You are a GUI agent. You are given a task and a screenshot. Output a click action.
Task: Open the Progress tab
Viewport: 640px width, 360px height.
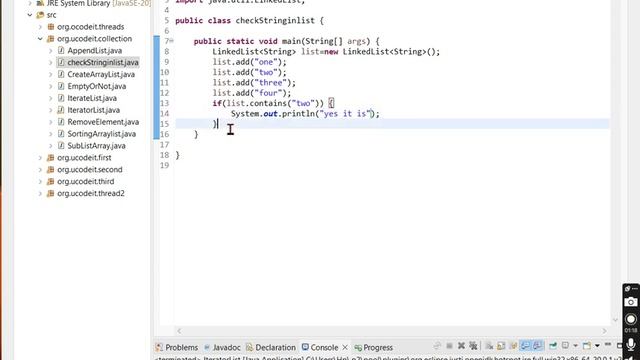[x=373, y=347]
